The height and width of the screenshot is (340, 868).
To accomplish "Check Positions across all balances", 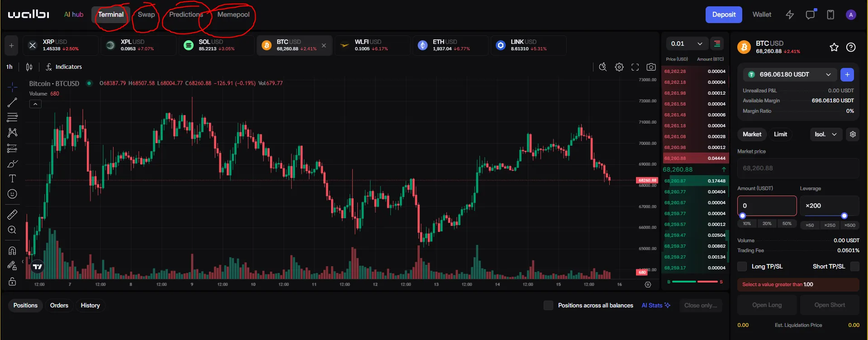I will 548,305.
